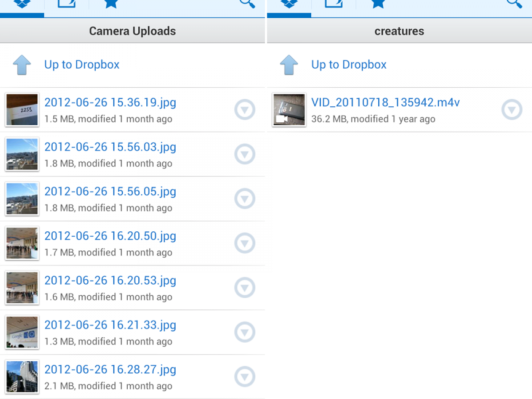
Task: Expand options for 2012-06-26 15.36.19.jpg
Action: point(245,110)
